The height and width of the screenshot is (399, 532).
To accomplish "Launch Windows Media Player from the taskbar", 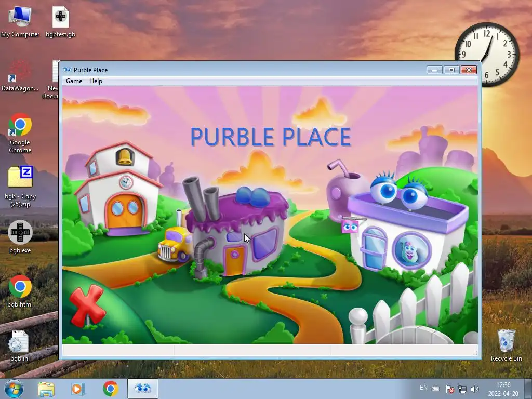I will [x=78, y=389].
